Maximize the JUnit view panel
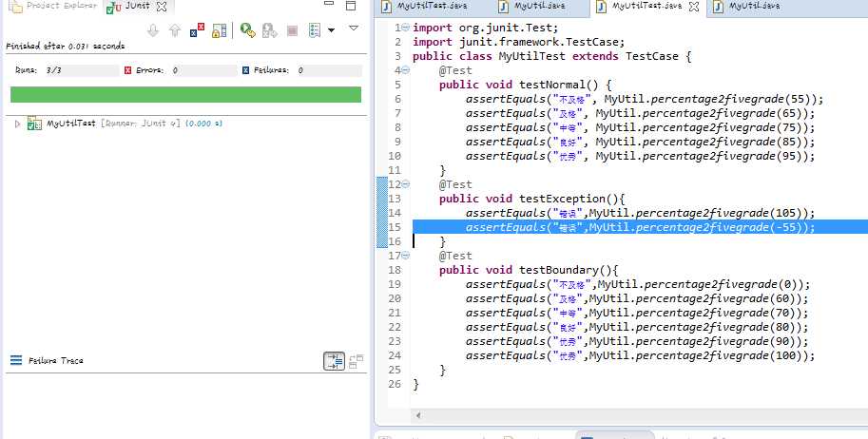The width and height of the screenshot is (868, 439). tap(351, 6)
